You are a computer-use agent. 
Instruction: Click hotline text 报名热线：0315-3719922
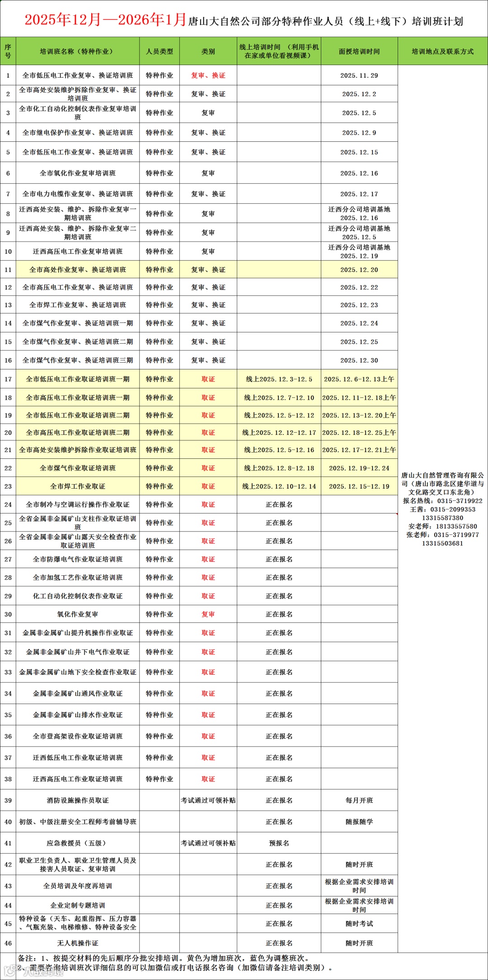[x=442, y=501]
